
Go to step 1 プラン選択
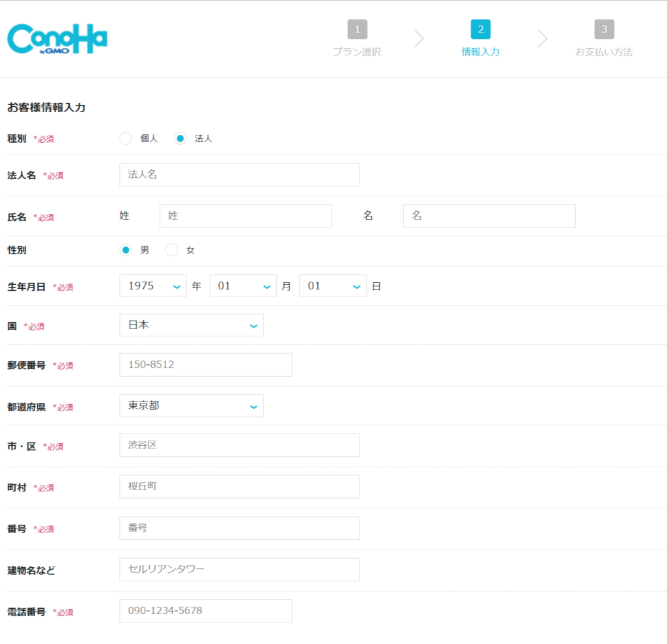(357, 29)
